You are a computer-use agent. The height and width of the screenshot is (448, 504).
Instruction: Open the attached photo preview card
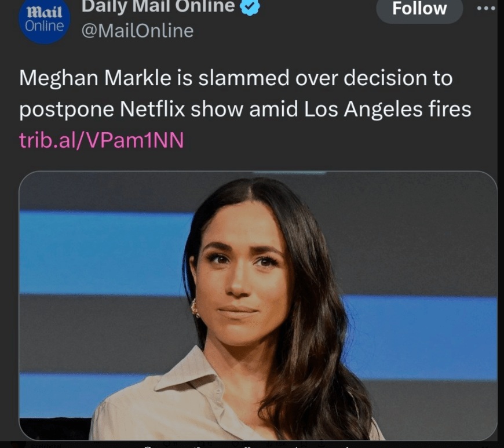point(258,305)
